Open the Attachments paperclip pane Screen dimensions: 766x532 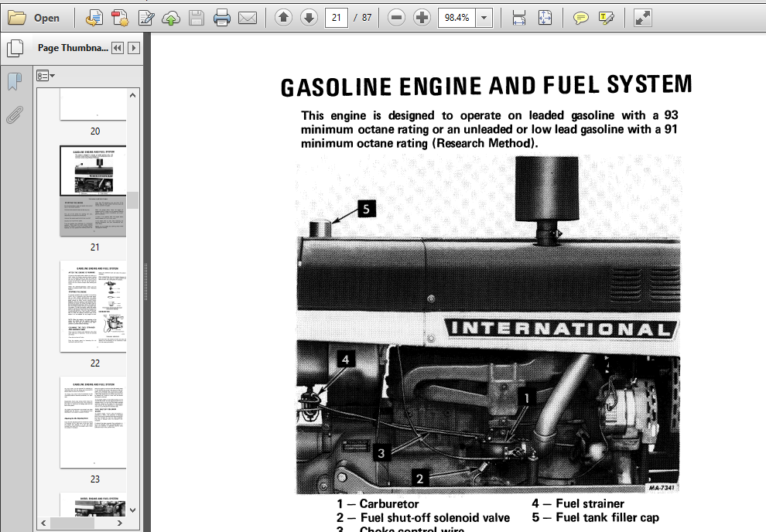pos(15,115)
